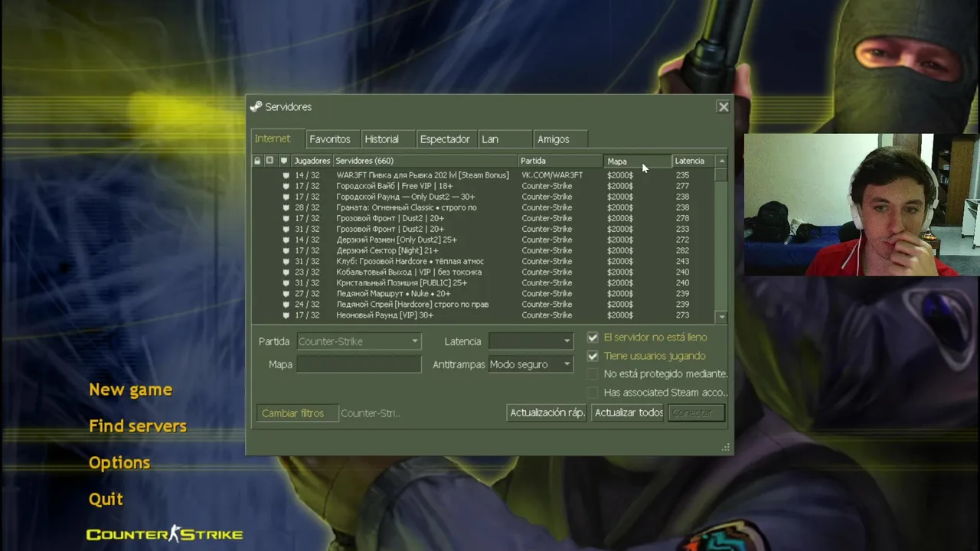Click the Conectar button
980x551 pixels.
(x=696, y=412)
